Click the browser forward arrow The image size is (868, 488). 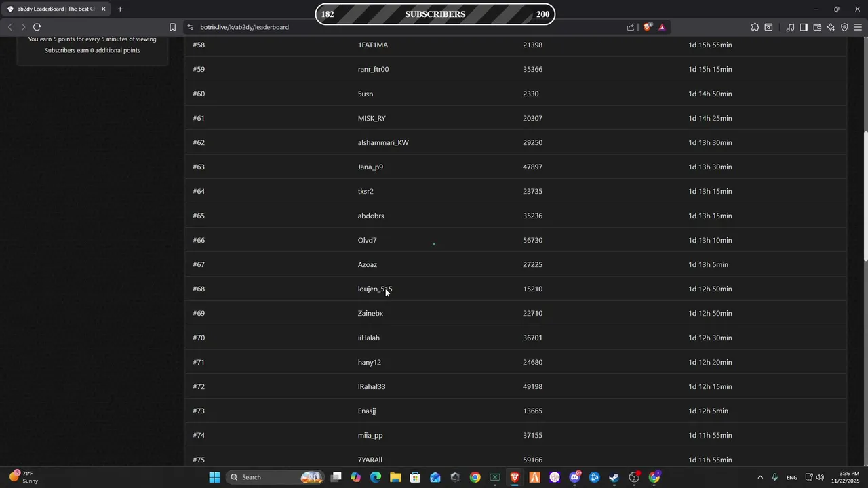click(x=23, y=27)
